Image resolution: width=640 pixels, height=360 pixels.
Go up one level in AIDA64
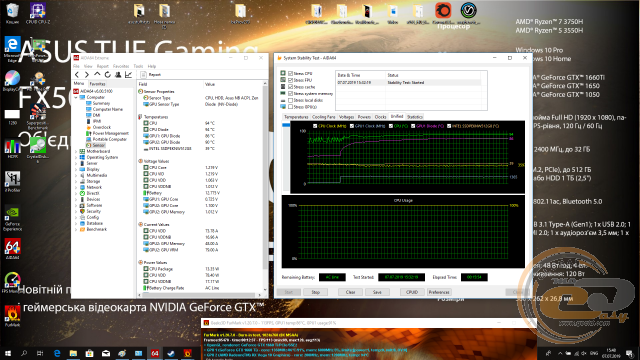pyautogui.click(x=97, y=75)
